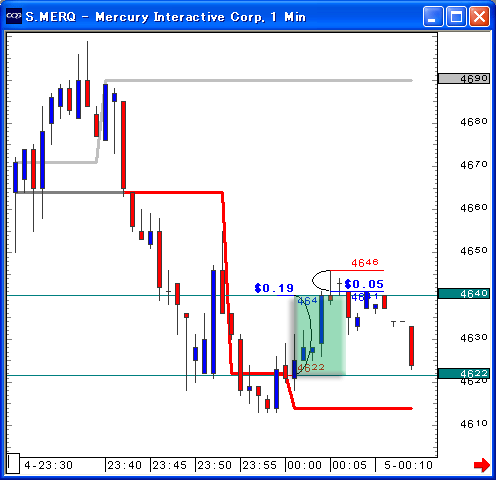Click the 4660 price axis label
The width and height of the screenshot is (496, 480).
pyautogui.click(x=474, y=208)
